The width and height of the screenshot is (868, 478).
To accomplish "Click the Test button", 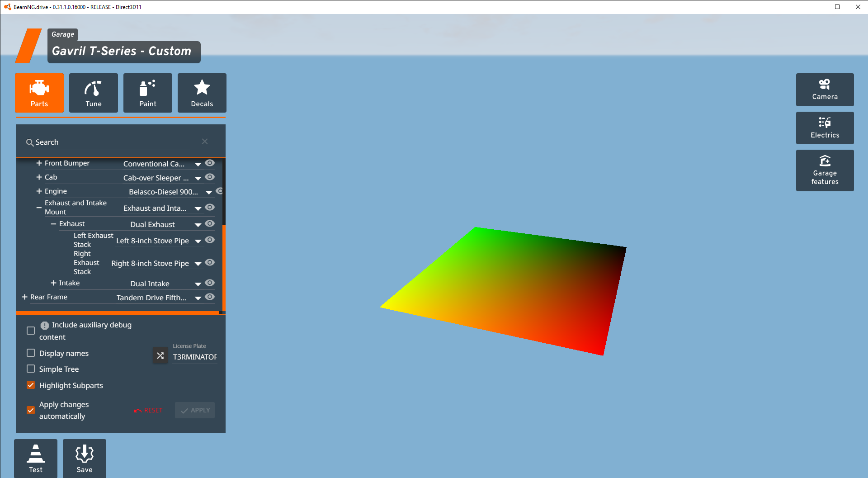I will (36, 459).
